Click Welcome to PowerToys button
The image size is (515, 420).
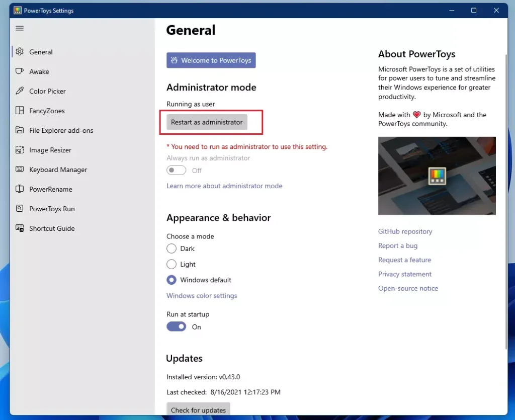click(x=211, y=60)
